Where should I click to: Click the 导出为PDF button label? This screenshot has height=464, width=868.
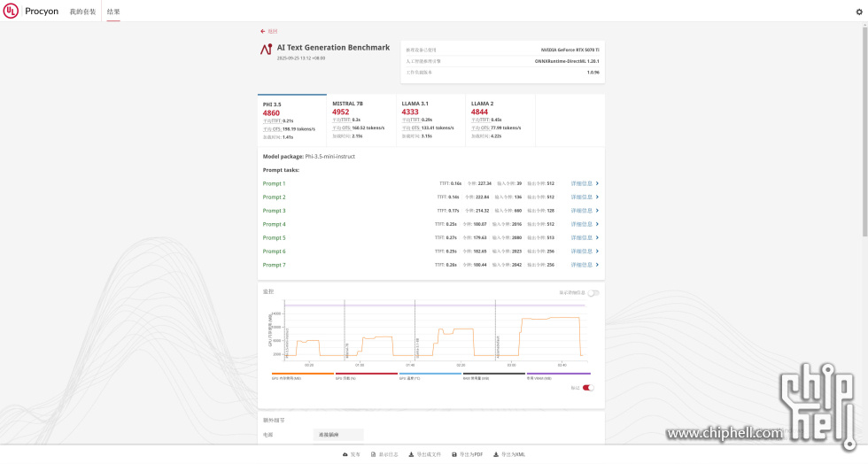[471, 454]
